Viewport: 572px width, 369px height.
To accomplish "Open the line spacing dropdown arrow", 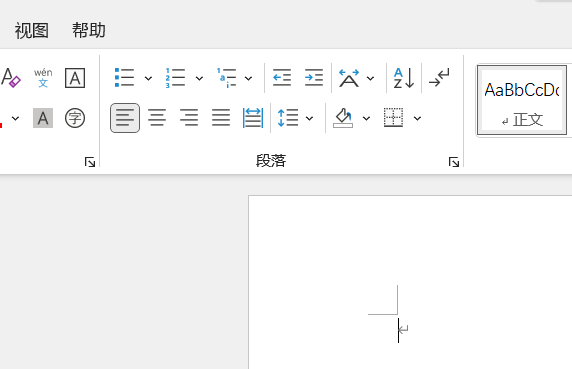I will 309,118.
